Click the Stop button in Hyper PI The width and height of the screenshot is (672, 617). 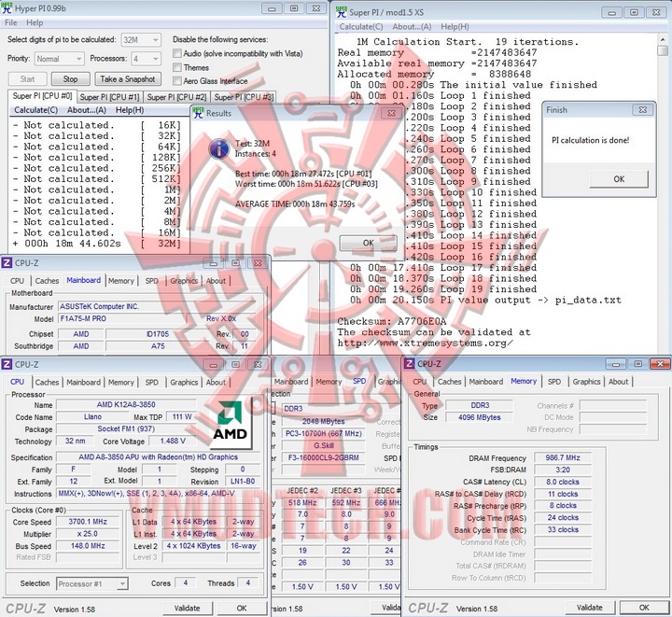point(70,78)
